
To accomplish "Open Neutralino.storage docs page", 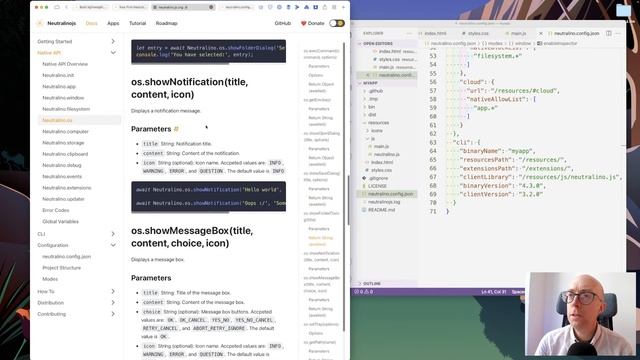I will 63,143.
